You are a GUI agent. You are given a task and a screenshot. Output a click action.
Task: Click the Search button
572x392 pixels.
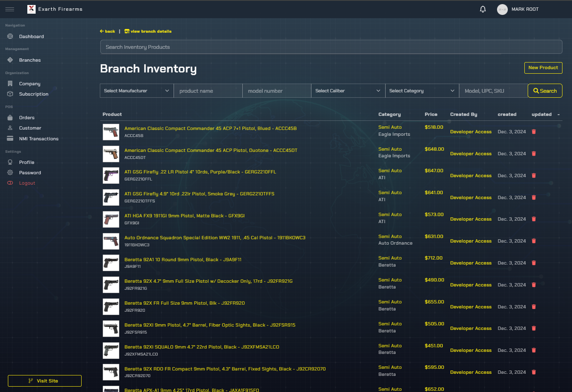click(x=545, y=91)
